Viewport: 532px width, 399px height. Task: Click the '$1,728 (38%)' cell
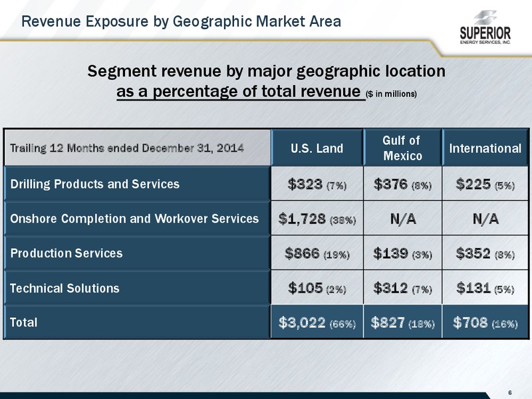coord(317,218)
